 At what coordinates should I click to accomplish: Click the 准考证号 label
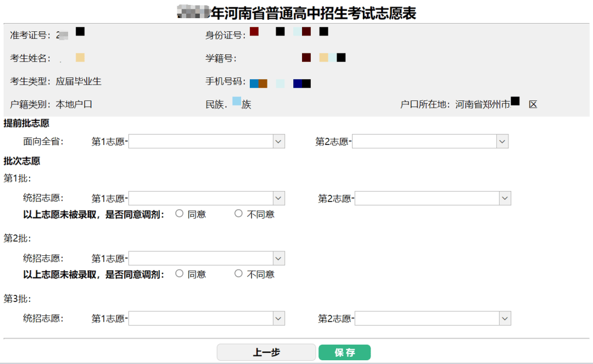click(31, 36)
